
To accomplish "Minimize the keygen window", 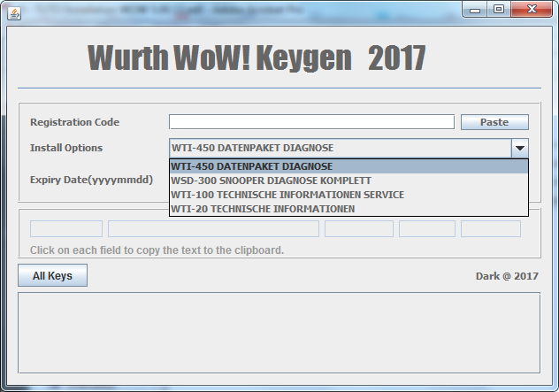I will [x=474, y=10].
